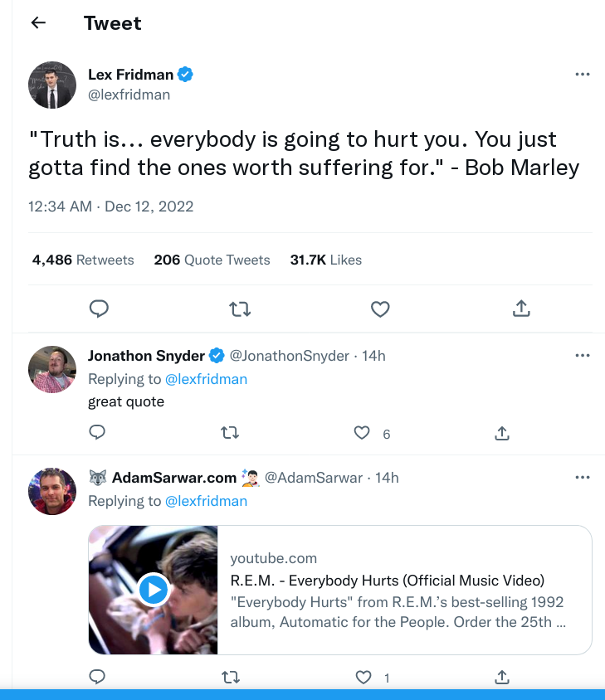Retweet the main Bob Marley quote tweet
Image resolution: width=605 pixels, height=700 pixels.
240,309
